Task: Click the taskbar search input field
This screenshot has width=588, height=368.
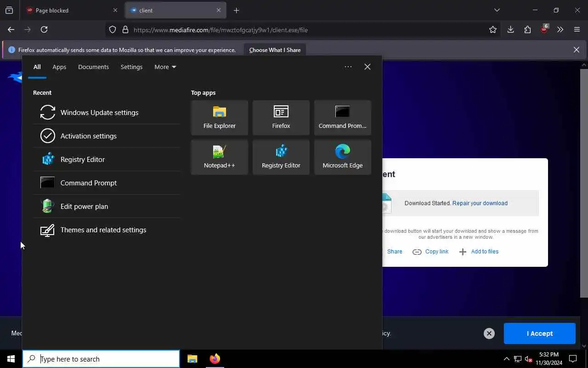Action: point(101,359)
